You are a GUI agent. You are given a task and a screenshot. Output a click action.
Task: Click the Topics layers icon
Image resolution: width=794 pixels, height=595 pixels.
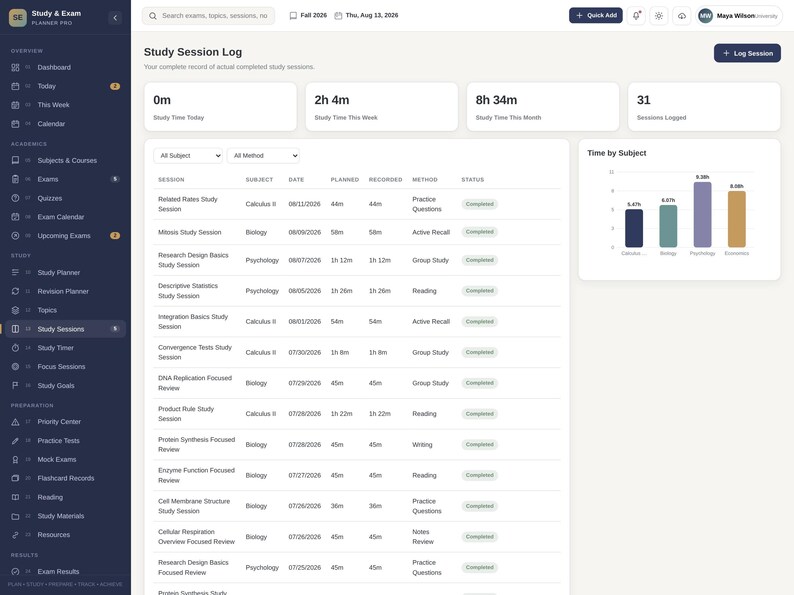15,310
